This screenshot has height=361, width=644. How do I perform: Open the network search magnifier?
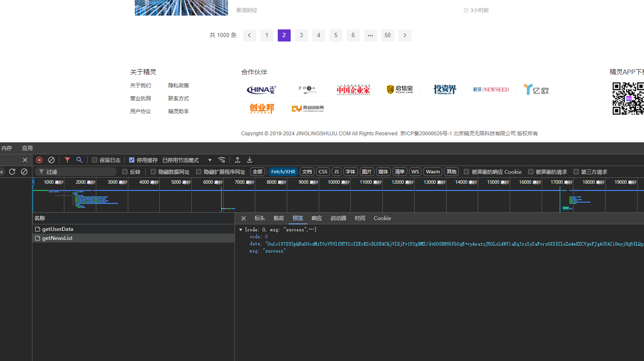click(x=79, y=160)
